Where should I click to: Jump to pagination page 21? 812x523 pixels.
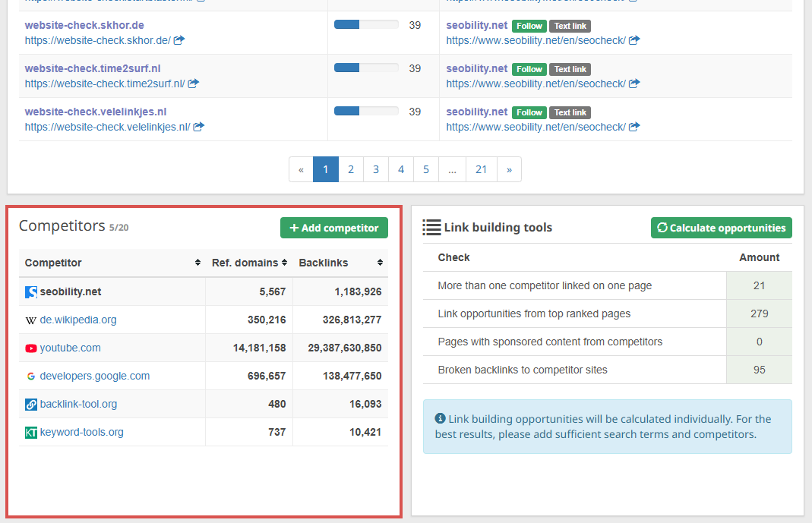coord(481,170)
